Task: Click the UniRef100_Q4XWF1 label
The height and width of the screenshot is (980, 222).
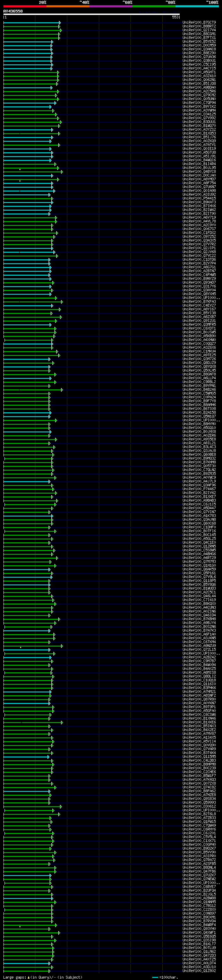Action: pos(199,932)
